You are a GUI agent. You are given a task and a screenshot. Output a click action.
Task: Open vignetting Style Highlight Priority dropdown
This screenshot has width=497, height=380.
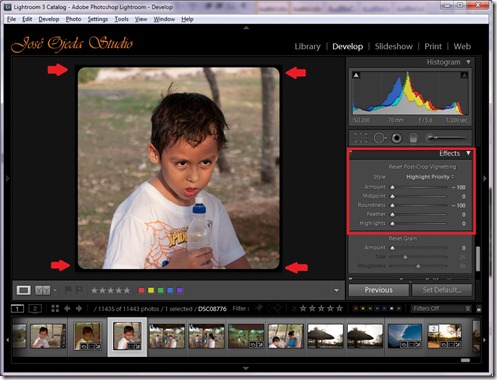(430, 177)
